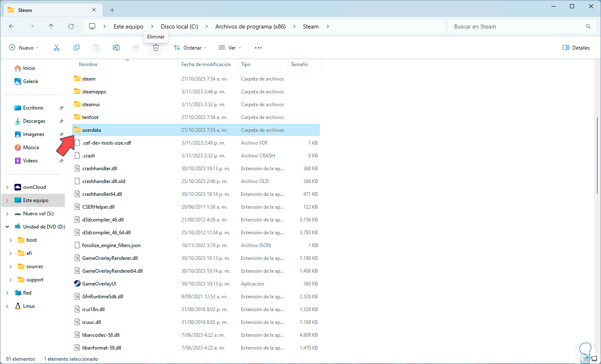Open the Nuevo dropdown menu
601x364 pixels.
(x=24, y=48)
